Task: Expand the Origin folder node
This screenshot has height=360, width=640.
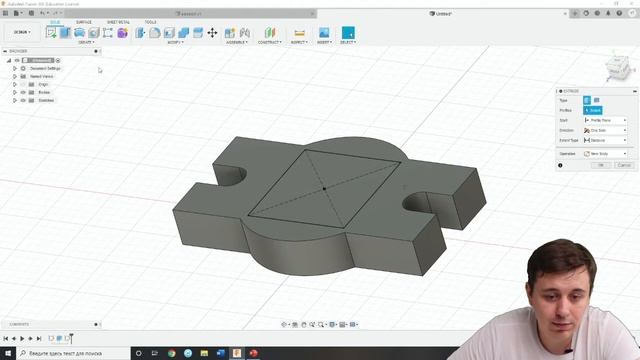Action: (x=15, y=84)
